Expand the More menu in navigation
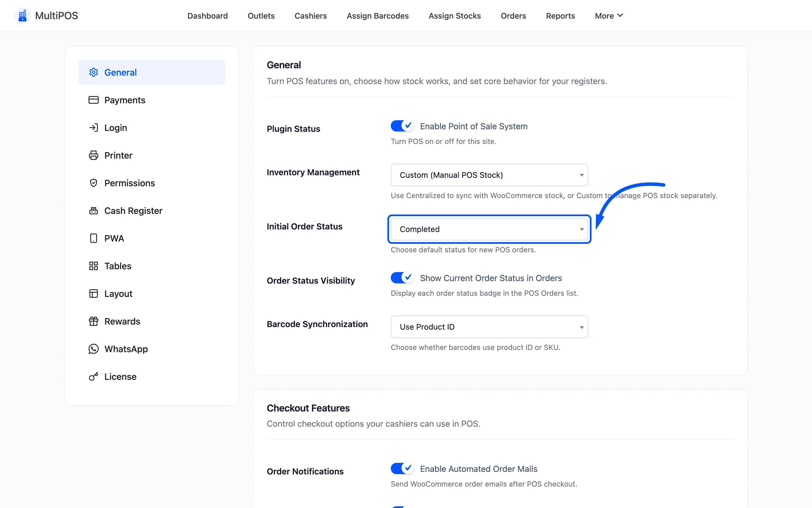This screenshot has height=508, width=812. coord(609,16)
